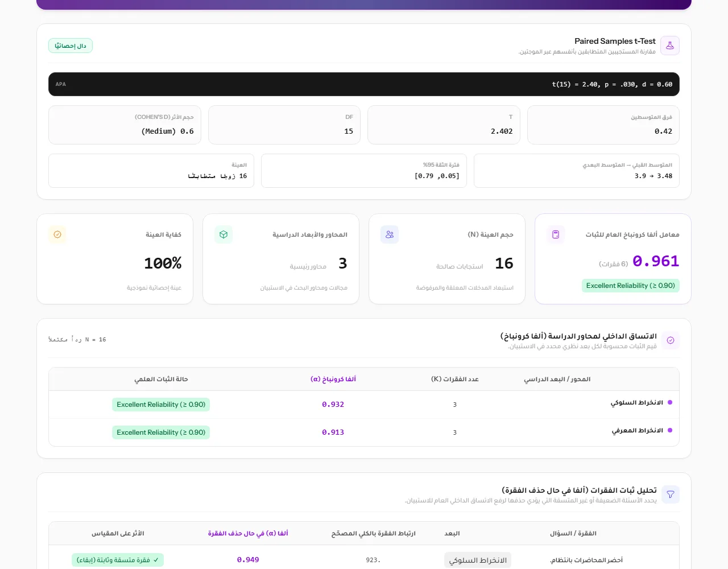Click the فرق المتوسطين value 0.42

pos(663,131)
